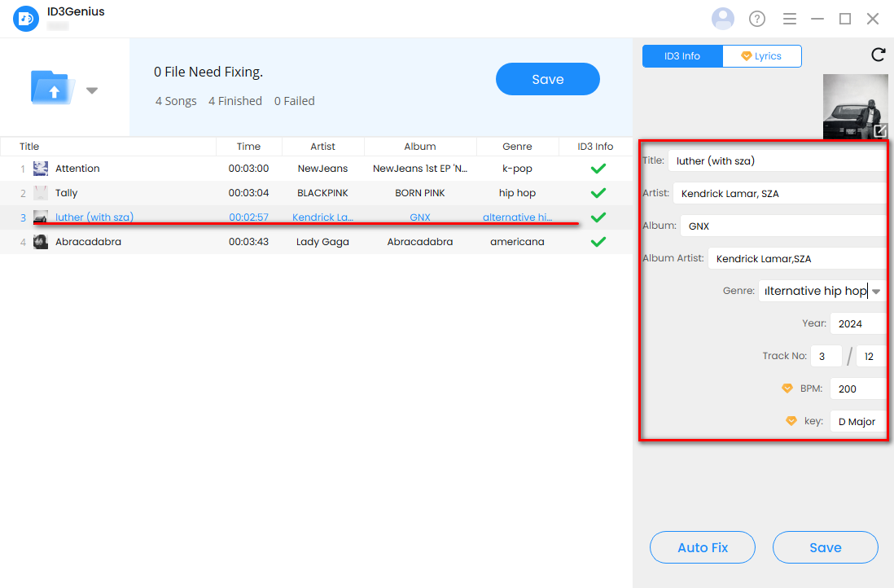Click the BPM field showing 200
Viewport: 894px width, 588px height.
(858, 388)
